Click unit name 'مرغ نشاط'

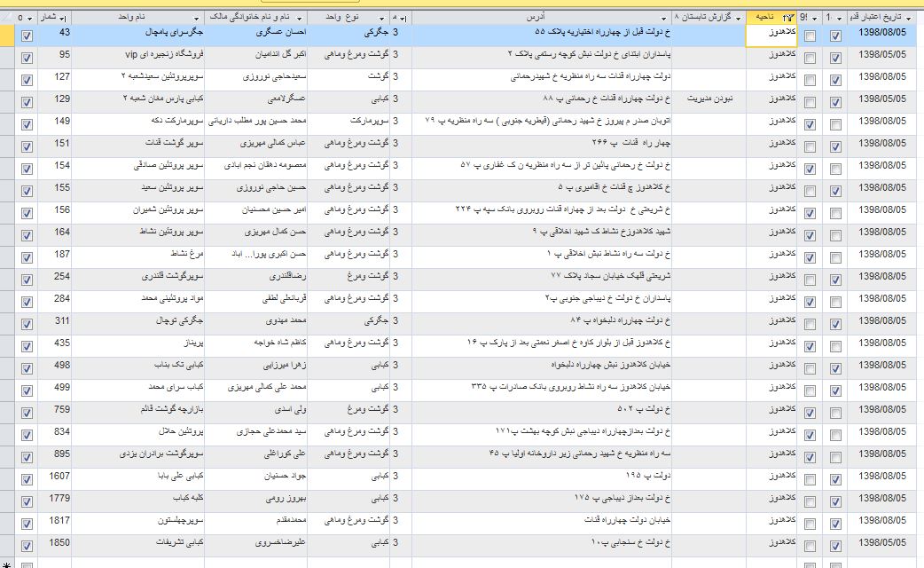click(x=187, y=254)
